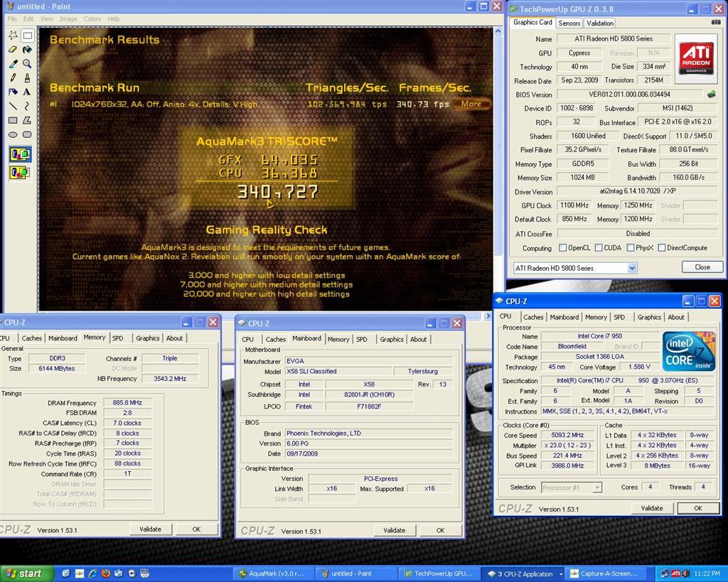Click the Paint vertical scrollbar up arrow

498,31
